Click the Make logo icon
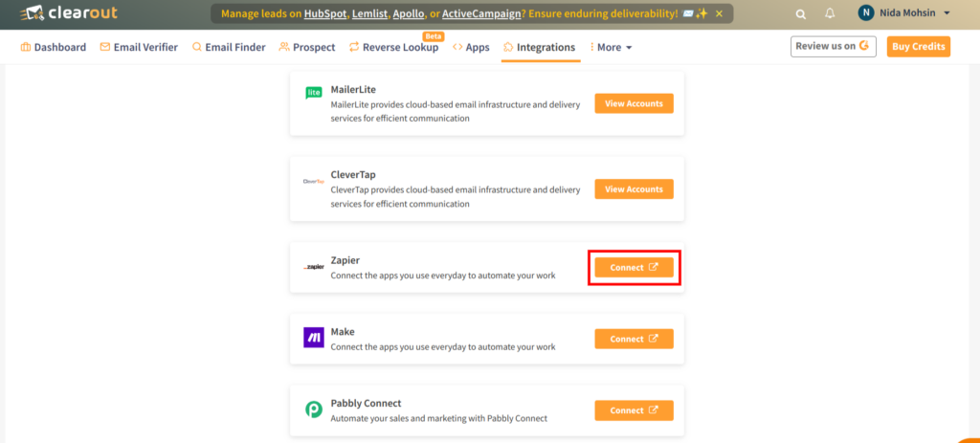Screen dimensions: 980x443 313,338
